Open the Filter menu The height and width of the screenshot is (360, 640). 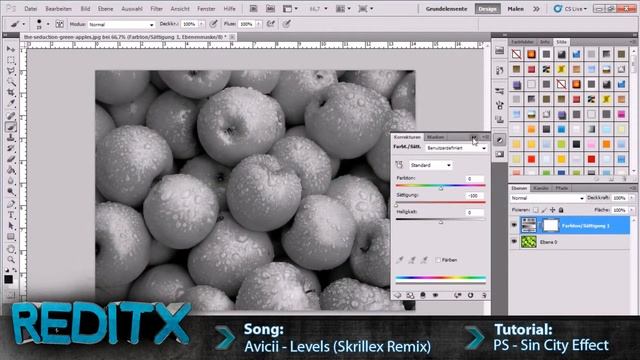(x=156, y=9)
